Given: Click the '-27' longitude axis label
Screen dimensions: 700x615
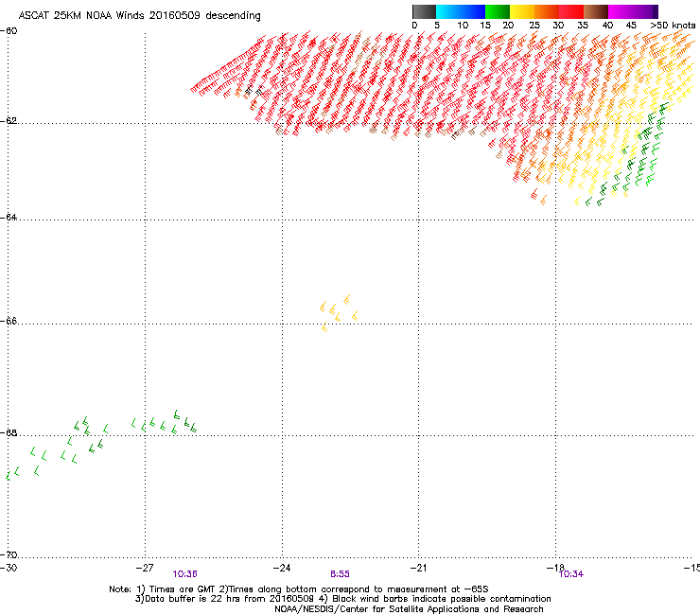Looking at the screenshot, I should 145,568.
